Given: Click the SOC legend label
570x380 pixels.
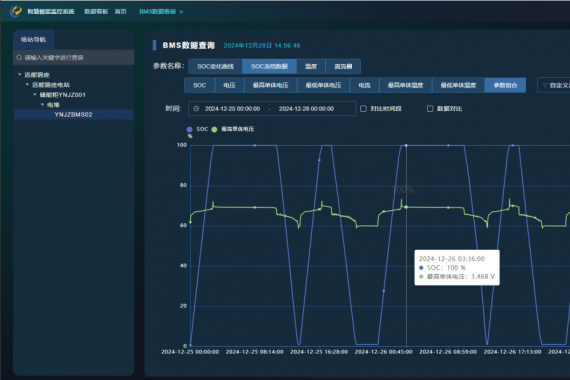Looking at the screenshot, I should [x=202, y=129].
